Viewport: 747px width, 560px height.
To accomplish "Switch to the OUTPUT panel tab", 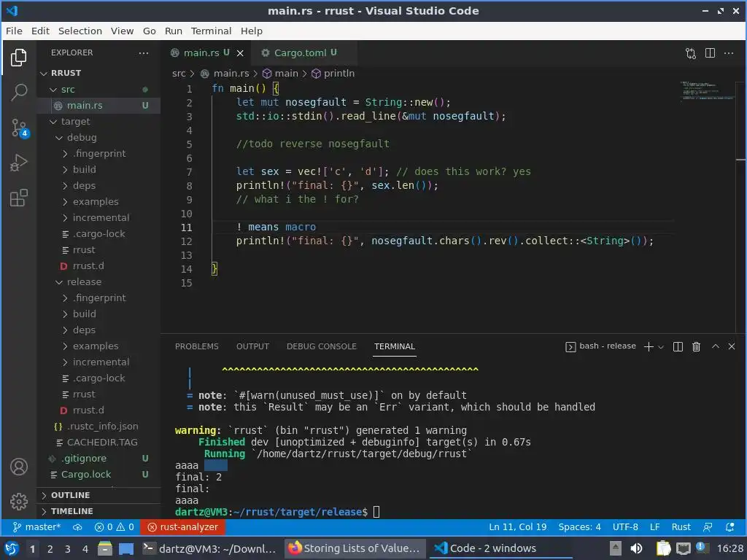I will pos(252,346).
